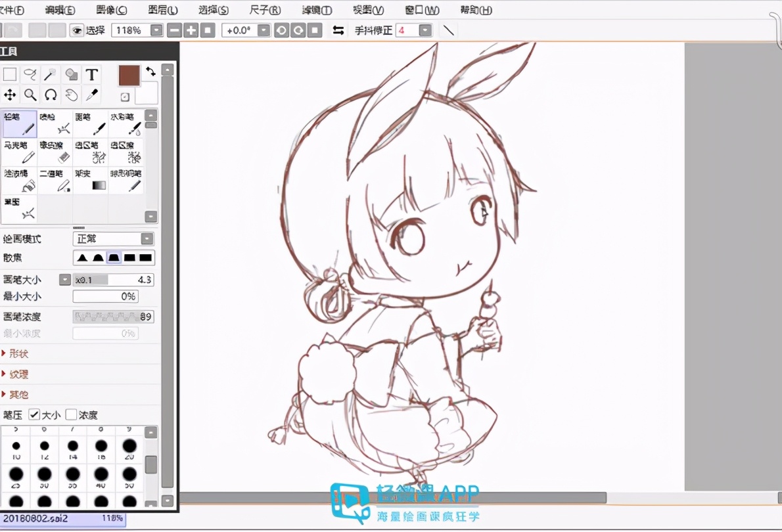The height and width of the screenshot is (532, 782).
Task: Swap foreground and background colors
Action: pyautogui.click(x=150, y=72)
